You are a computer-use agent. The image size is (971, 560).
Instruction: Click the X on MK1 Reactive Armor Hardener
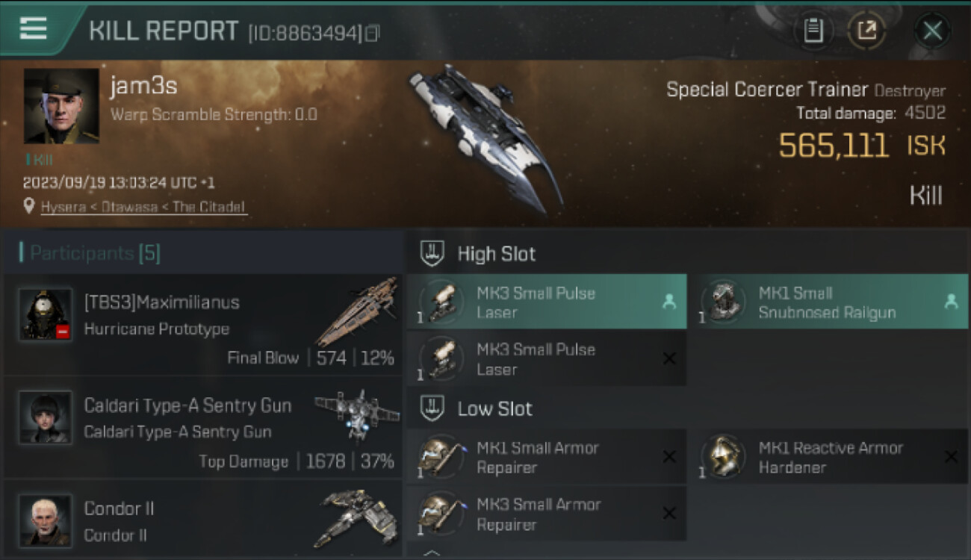(951, 457)
